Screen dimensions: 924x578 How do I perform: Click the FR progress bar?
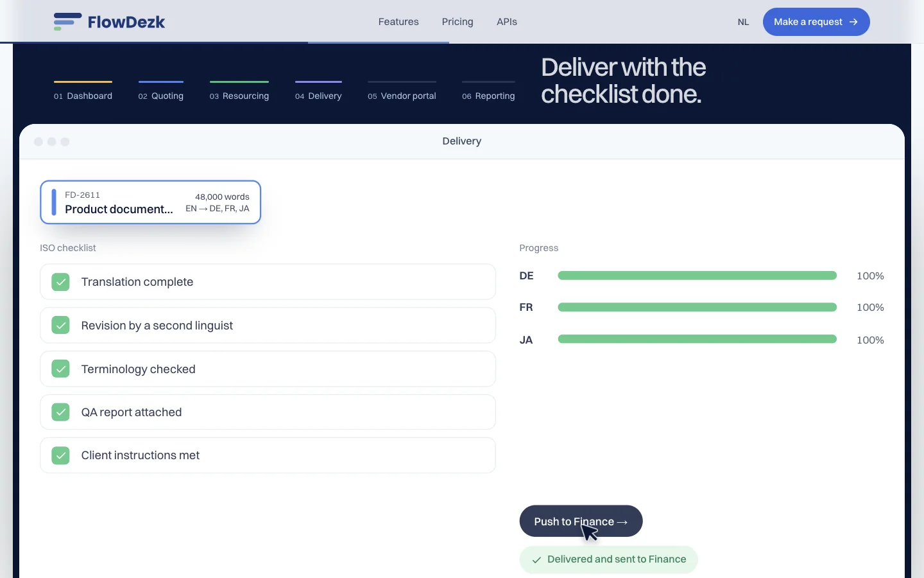click(697, 307)
